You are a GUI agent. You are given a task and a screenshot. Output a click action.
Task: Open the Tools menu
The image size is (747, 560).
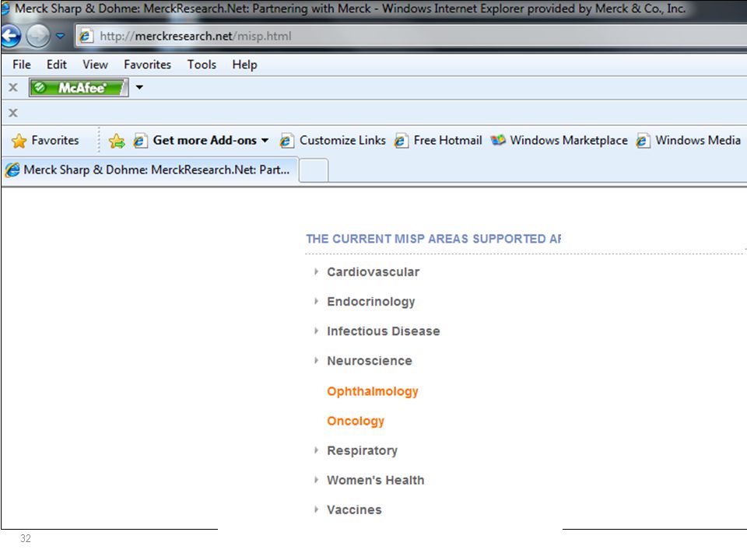pyautogui.click(x=202, y=65)
